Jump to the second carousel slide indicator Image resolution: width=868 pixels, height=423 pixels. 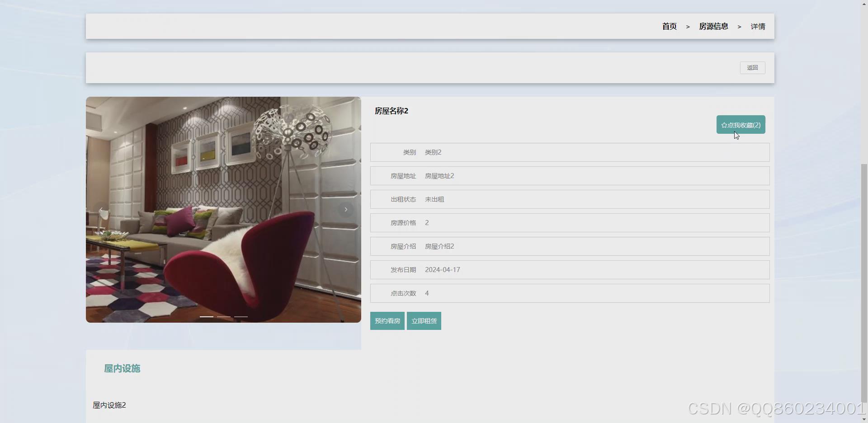[224, 317]
